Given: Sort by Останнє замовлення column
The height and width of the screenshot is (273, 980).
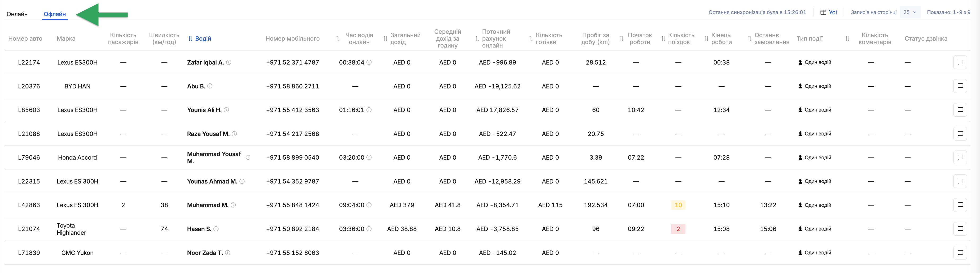Looking at the screenshot, I should [x=750, y=39].
